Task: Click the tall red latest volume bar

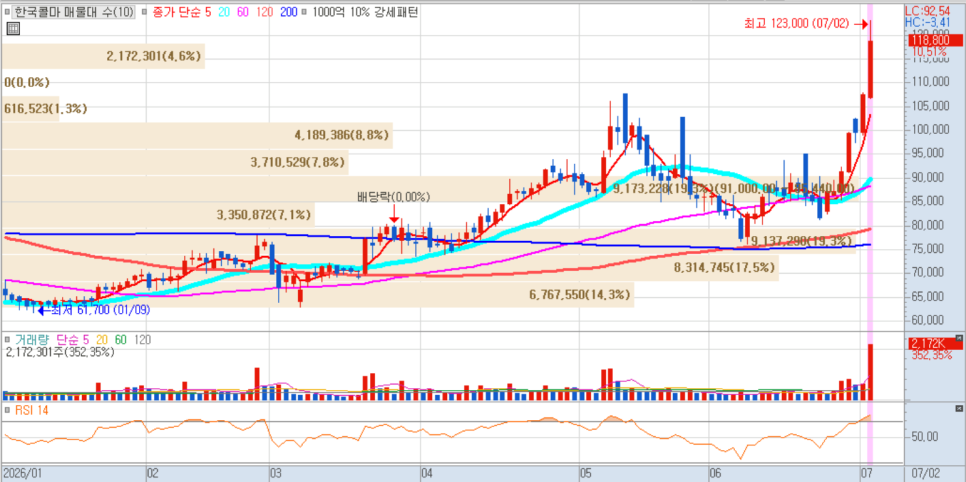Action: pos(871,372)
